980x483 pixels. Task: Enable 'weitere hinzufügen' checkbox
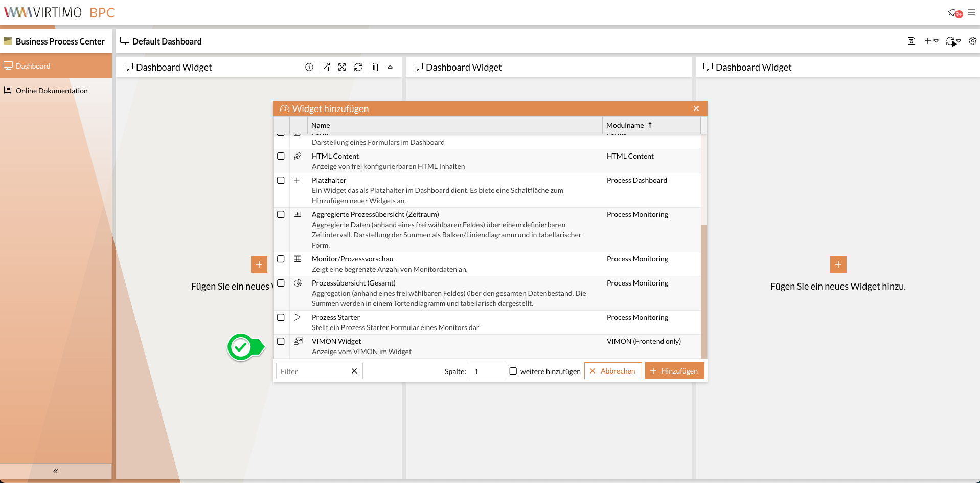(513, 371)
